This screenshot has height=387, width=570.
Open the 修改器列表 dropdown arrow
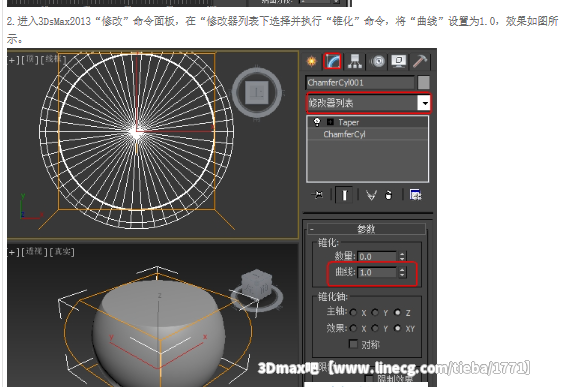(424, 103)
